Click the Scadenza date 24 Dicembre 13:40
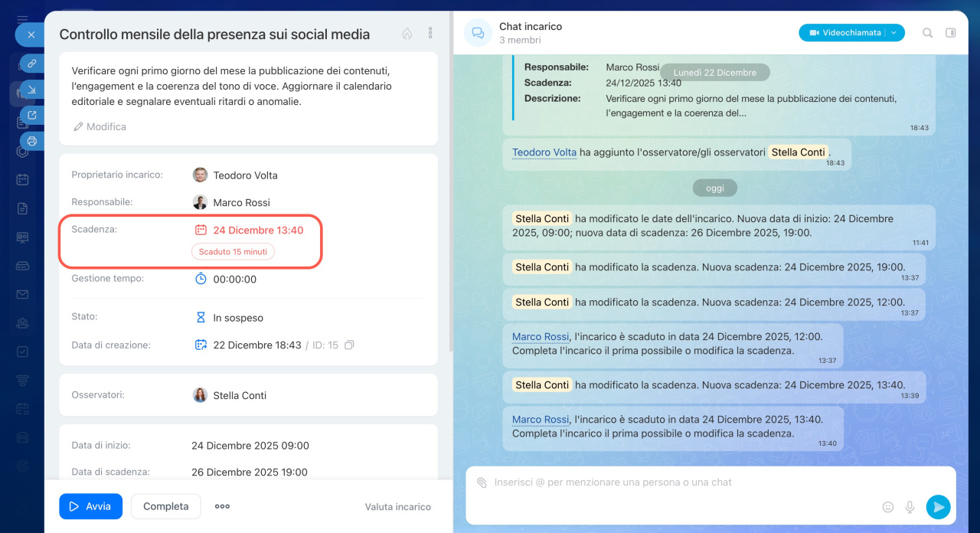 tap(257, 230)
